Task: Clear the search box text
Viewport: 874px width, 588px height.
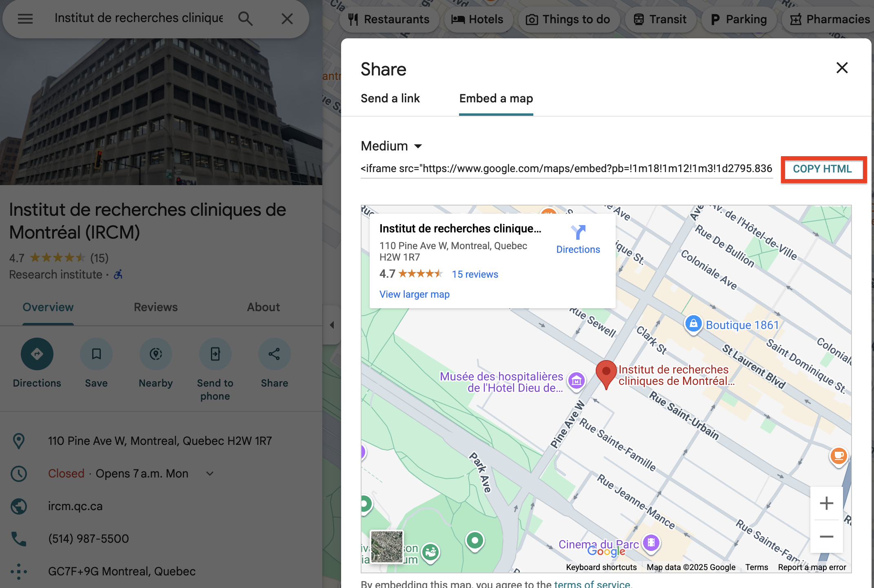Action: tap(287, 19)
